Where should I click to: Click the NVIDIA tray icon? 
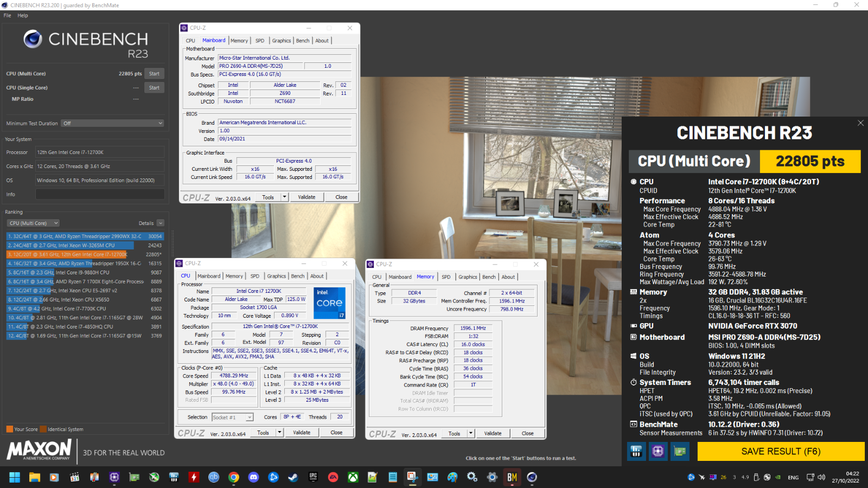(777, 477)
